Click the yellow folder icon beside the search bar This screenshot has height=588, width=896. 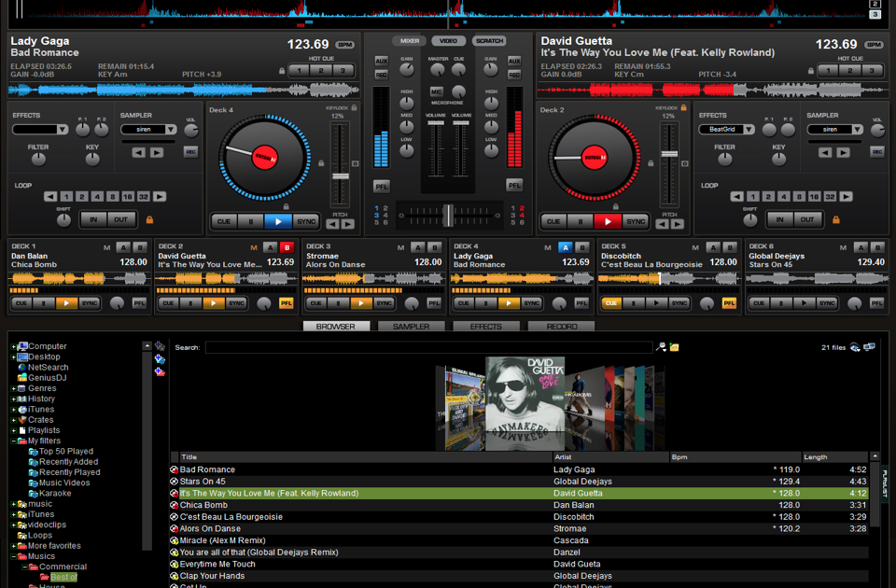672,347
